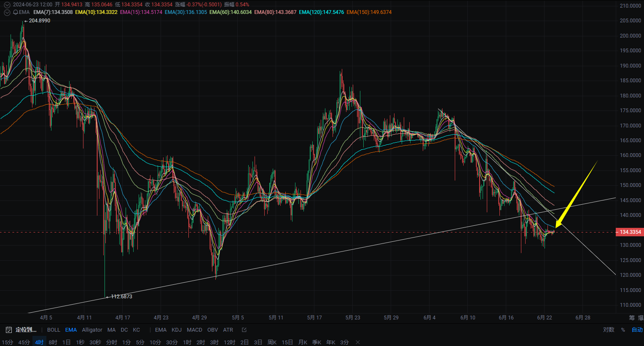
Task: Click the edit indicators icon after ATR
Action: [244, 330]
